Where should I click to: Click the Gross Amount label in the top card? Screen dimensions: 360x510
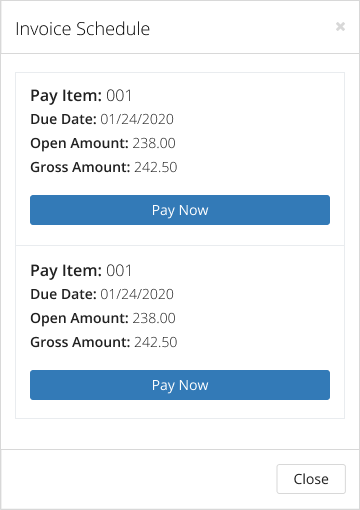pos(80,167)
